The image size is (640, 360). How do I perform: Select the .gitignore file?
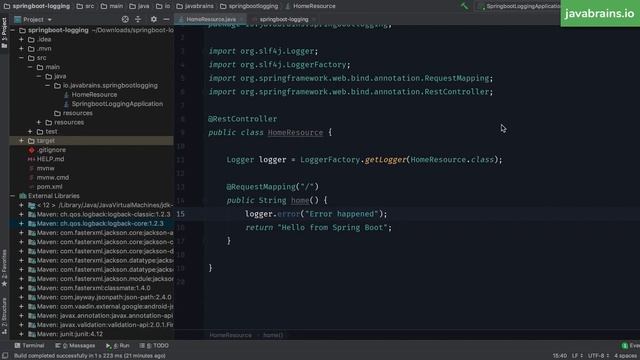pos(51,150)
